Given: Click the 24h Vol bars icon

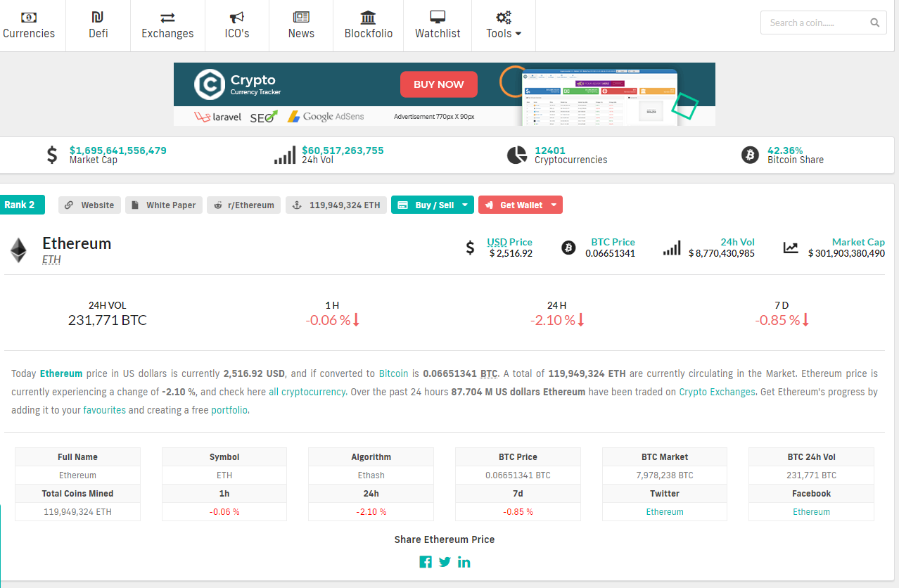Looking at the screenshot, I should tap(285, 155).
